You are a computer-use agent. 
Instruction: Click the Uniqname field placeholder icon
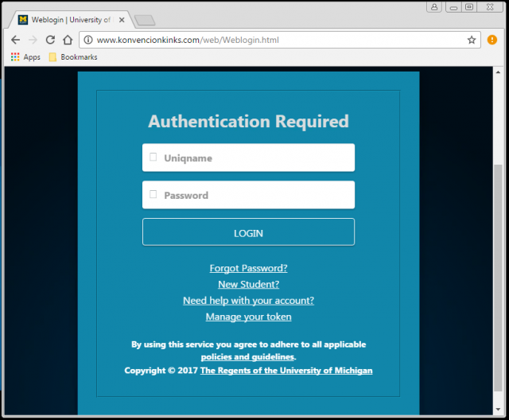[x=153, y=157]
